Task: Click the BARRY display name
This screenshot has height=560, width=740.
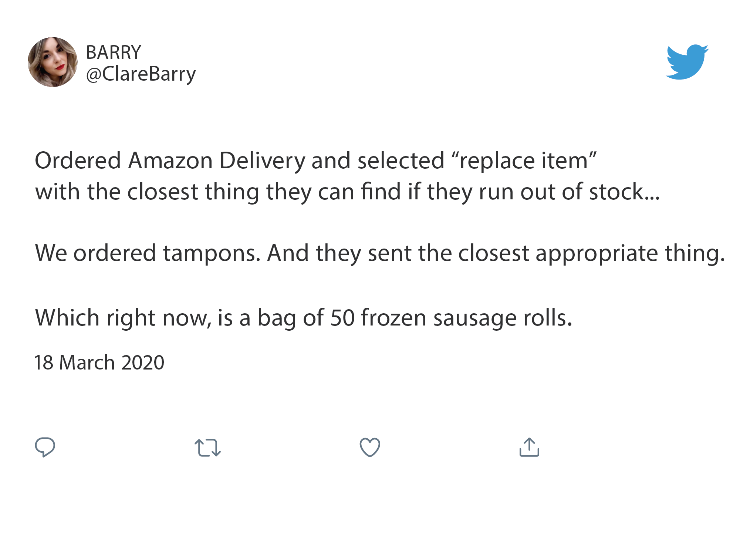Action: [x=114, y=52]
